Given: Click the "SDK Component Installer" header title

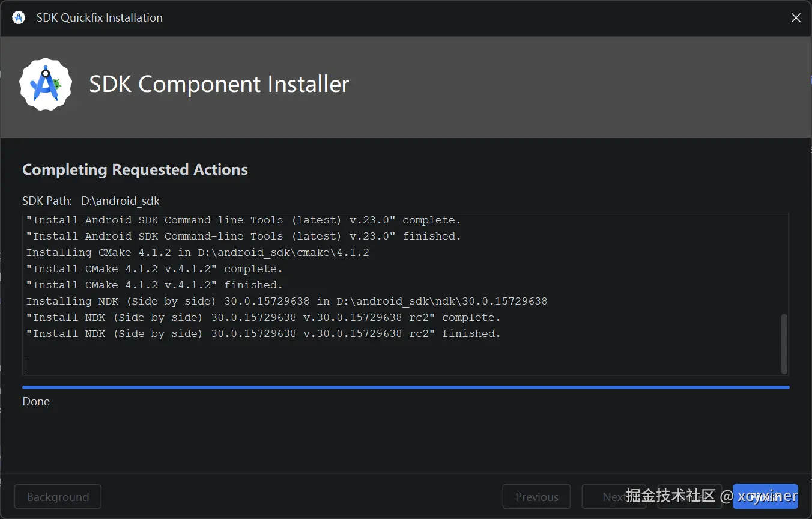Looking at the screenshot, I should click(219, 84).
